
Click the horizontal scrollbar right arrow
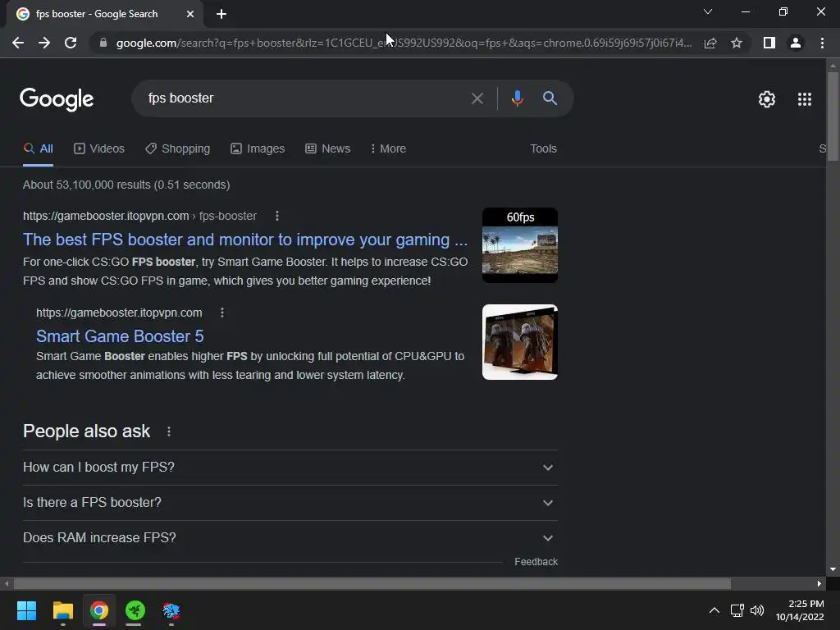[x=819, y=583]
